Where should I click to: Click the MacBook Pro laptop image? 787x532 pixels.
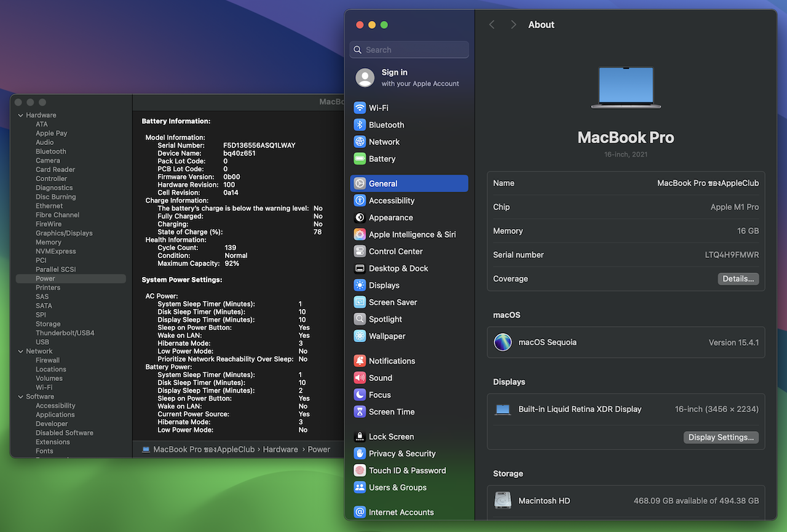pyautogui.click(x=626, y=87)
